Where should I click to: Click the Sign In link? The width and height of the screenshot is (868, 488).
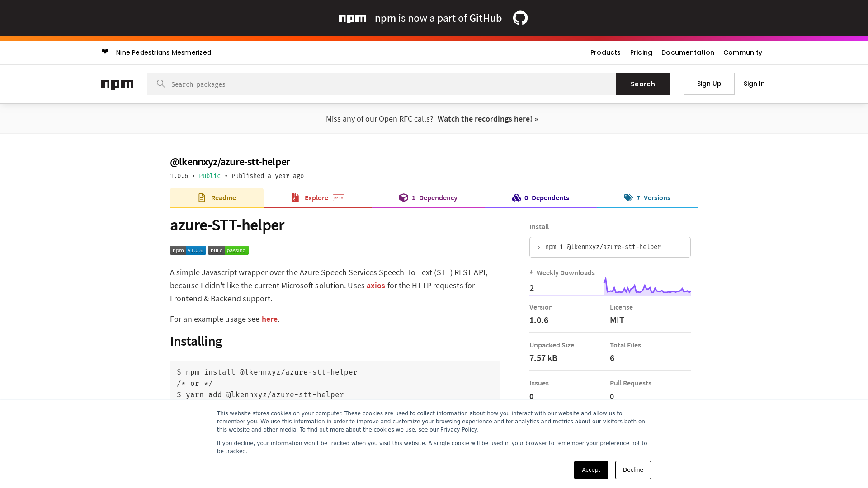[x=754, y=84]
